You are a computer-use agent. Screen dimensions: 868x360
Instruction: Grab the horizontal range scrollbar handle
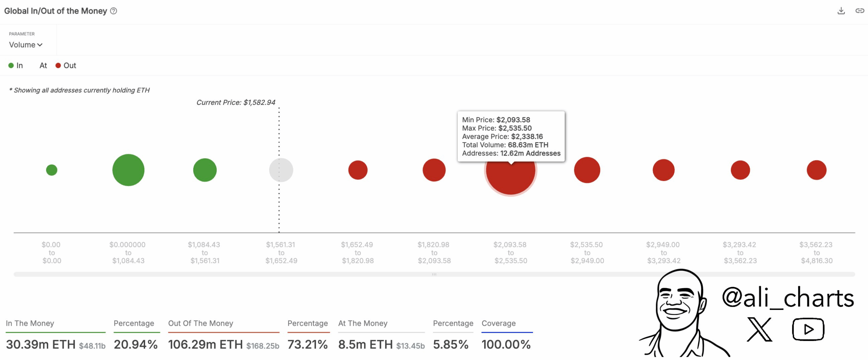tap(434, 274)
